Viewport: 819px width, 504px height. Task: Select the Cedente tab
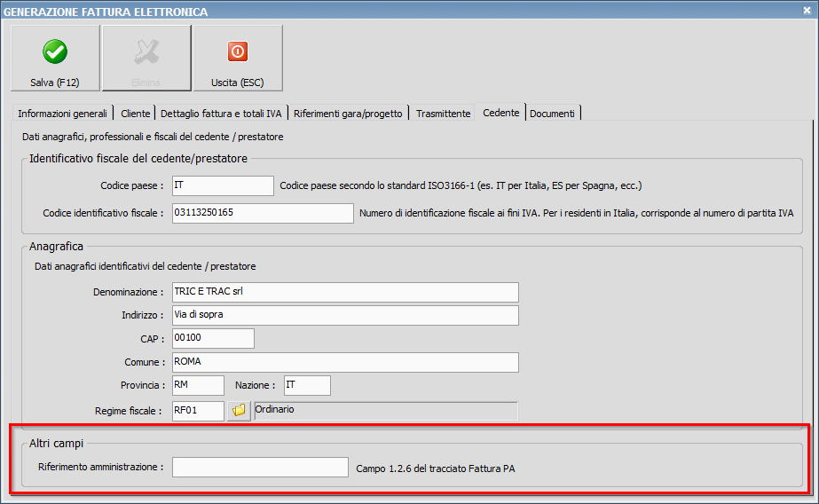pos(501,113)
